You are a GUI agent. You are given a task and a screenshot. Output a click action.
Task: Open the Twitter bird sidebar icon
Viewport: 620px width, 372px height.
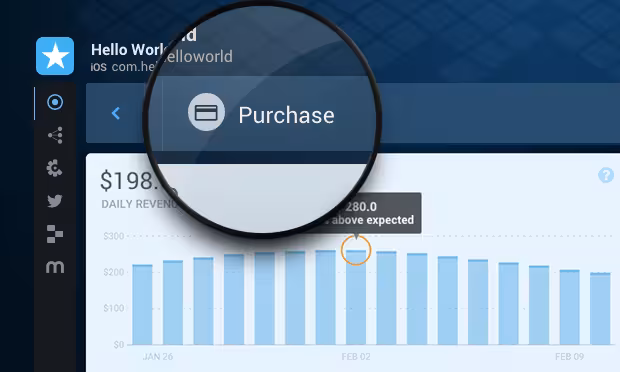coord(55,201)
